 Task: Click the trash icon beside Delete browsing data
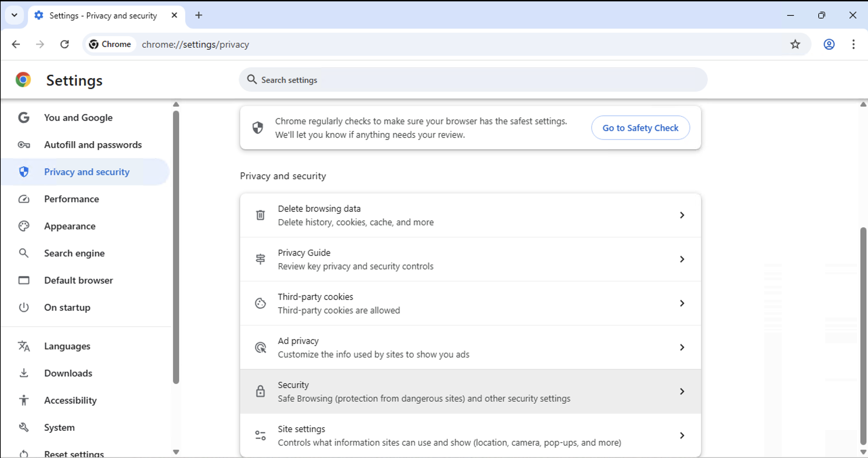click(260, 215)
